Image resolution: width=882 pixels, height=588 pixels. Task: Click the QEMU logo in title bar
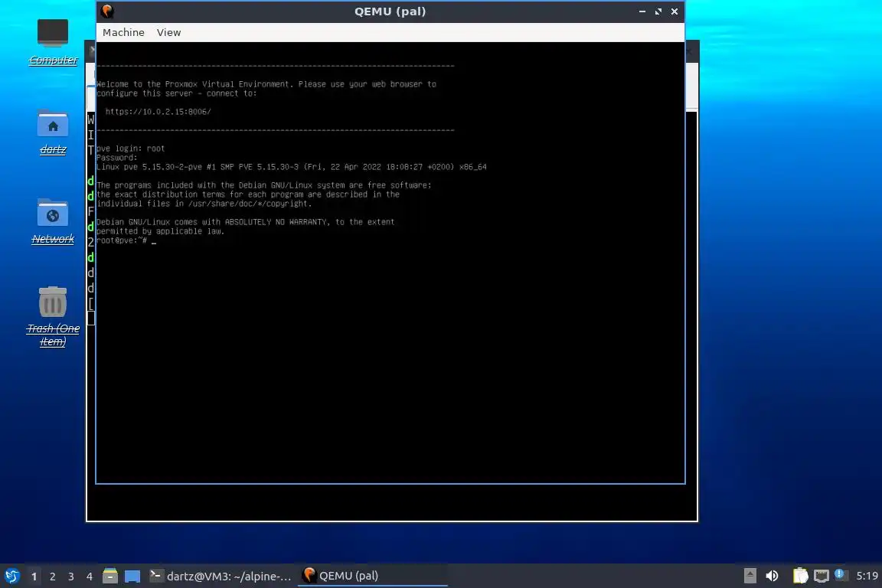pos(107,11)
